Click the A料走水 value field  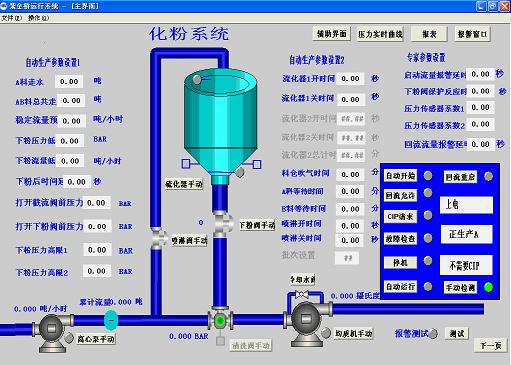click(69, 82)
